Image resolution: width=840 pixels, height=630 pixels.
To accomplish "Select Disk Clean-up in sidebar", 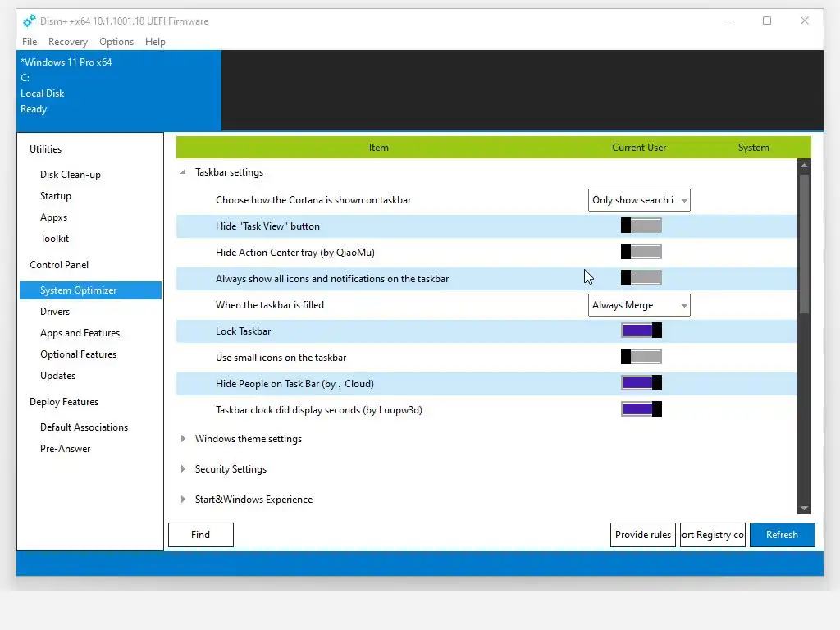I will tap(71, 175).
